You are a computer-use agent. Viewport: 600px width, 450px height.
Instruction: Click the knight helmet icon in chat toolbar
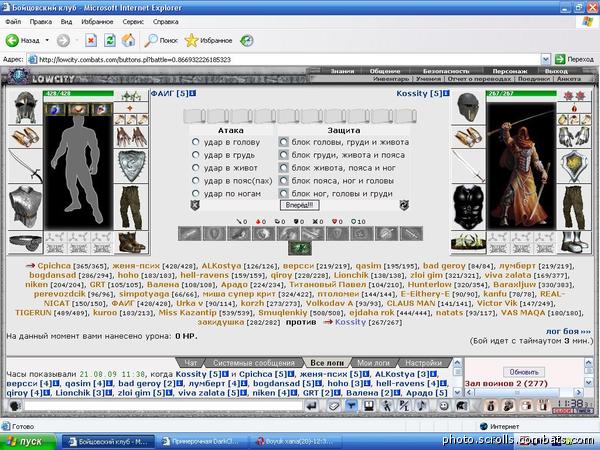[x=462, y=405]
